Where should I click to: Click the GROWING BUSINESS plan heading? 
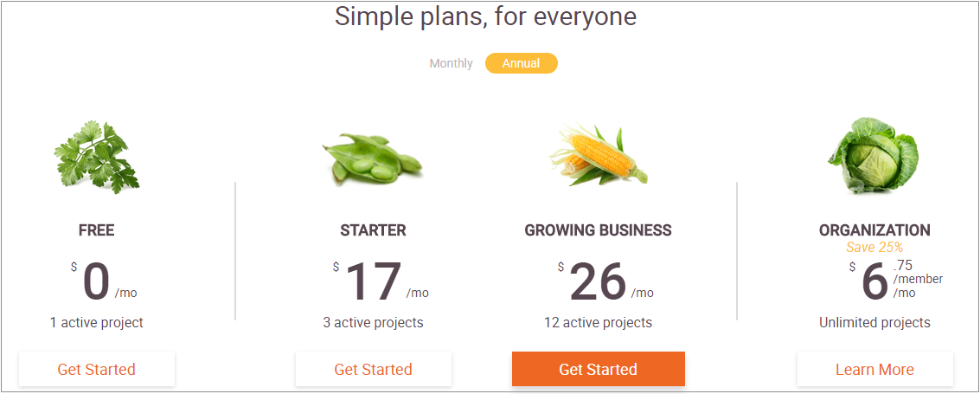(599, 230)
